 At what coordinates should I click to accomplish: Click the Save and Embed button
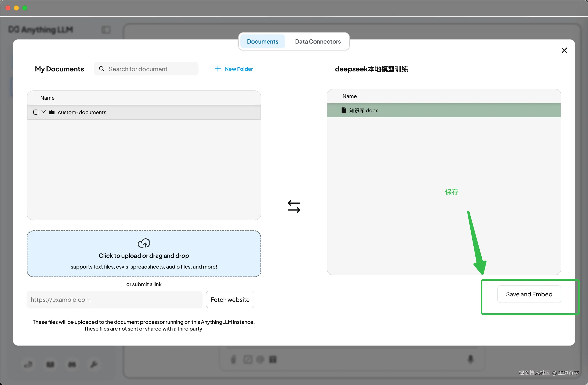[529, 294]
